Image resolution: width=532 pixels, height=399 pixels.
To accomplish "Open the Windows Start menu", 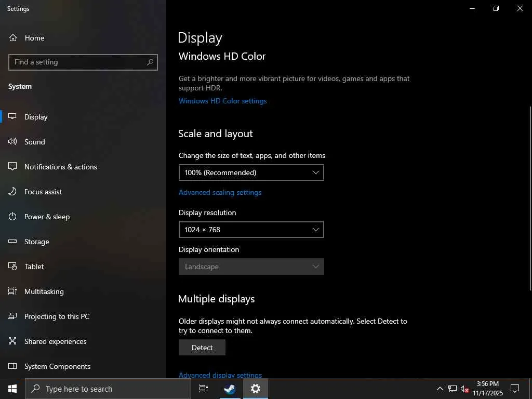I will click(12, 389).
